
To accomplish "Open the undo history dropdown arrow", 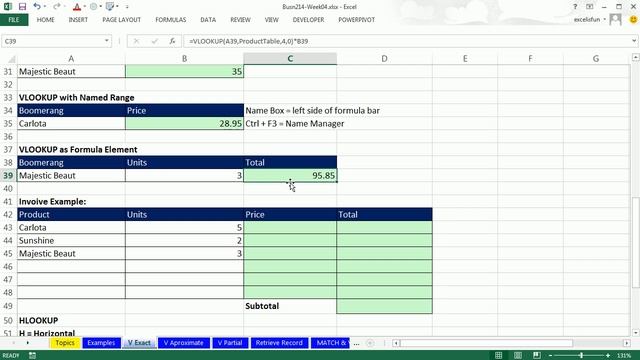I will tap(44, 7).
